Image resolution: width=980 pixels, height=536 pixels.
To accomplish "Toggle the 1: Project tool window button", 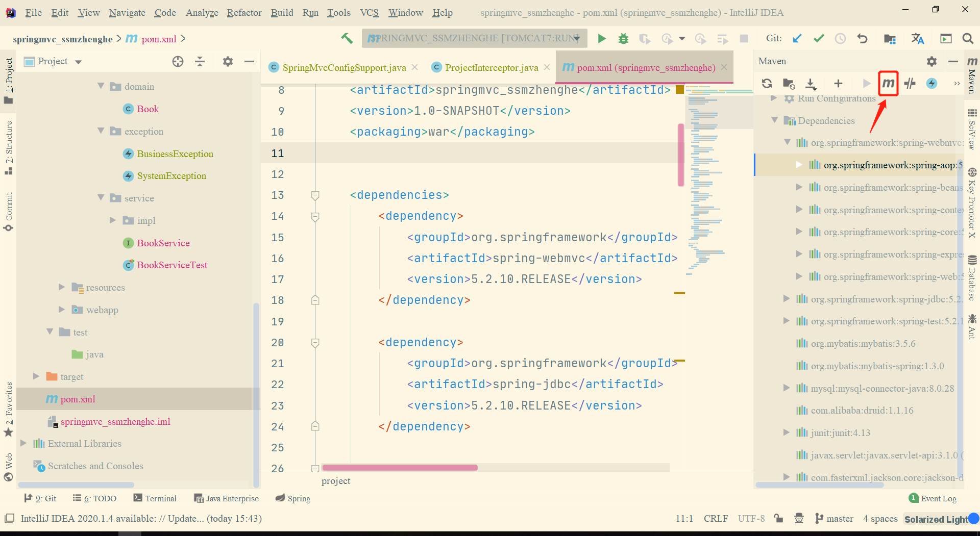I will 9,80.
